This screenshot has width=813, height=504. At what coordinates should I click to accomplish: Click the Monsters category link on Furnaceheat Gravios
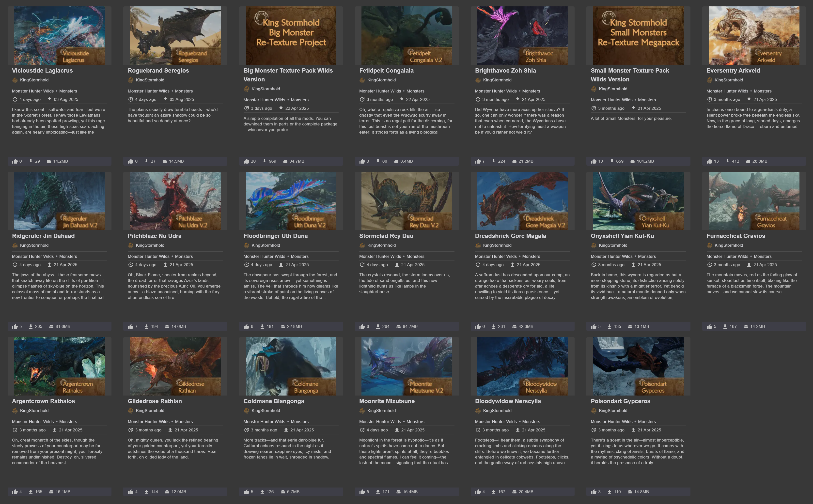tap(762, 256)
